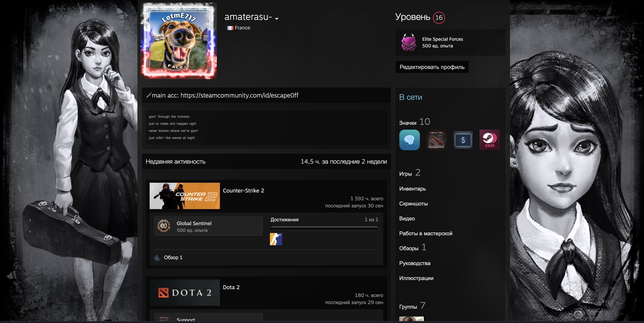Open the Руководства guides page
This screenshot has width=644, height=323.
(x=415, y=263)
